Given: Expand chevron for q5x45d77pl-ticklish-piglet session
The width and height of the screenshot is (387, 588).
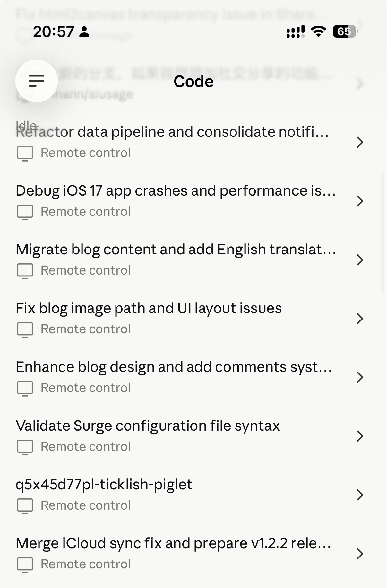Looking at the screenshot, I should 360,495.
